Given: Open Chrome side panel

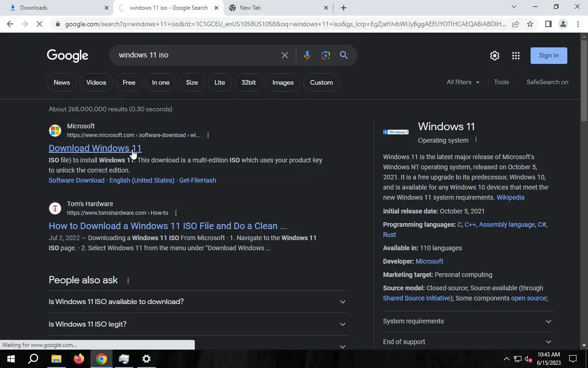Looking at the screenshot, I should 548,24.
